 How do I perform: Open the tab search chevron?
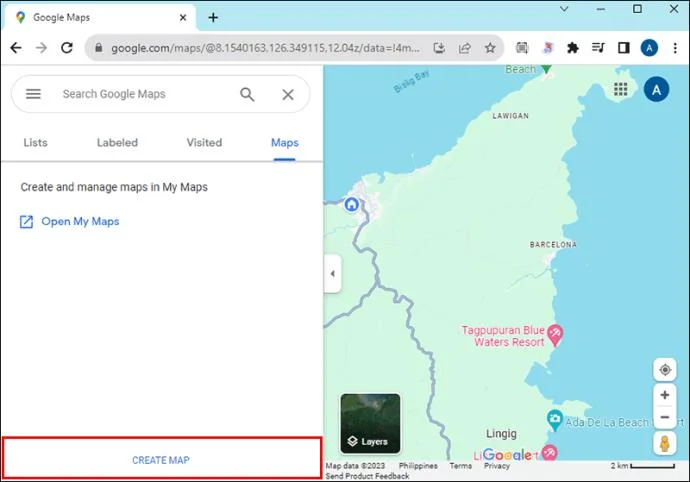coord(564,9)
